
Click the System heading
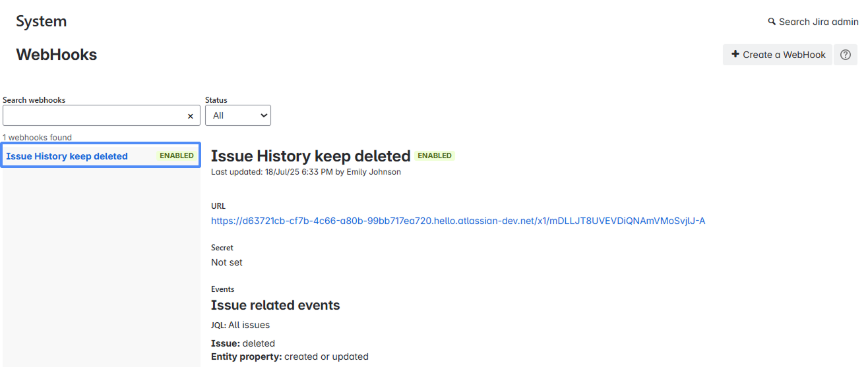41,21
